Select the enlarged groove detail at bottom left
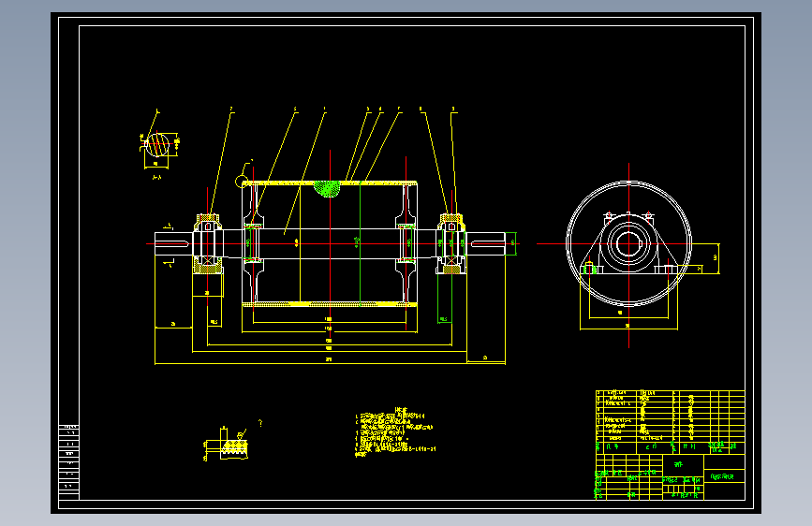812x526 pixels. [227, 445]
